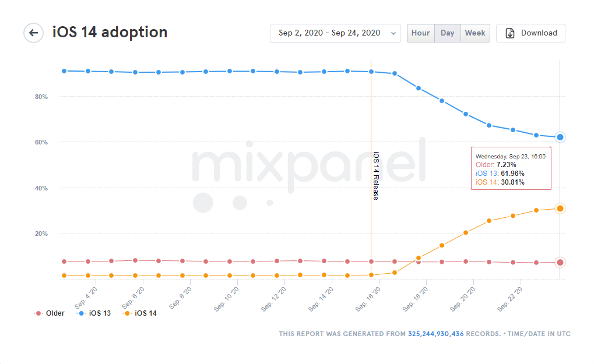Click the highlighted iOS 14 endpoint marker
This screenshot has height=364, width=594.
560,208
